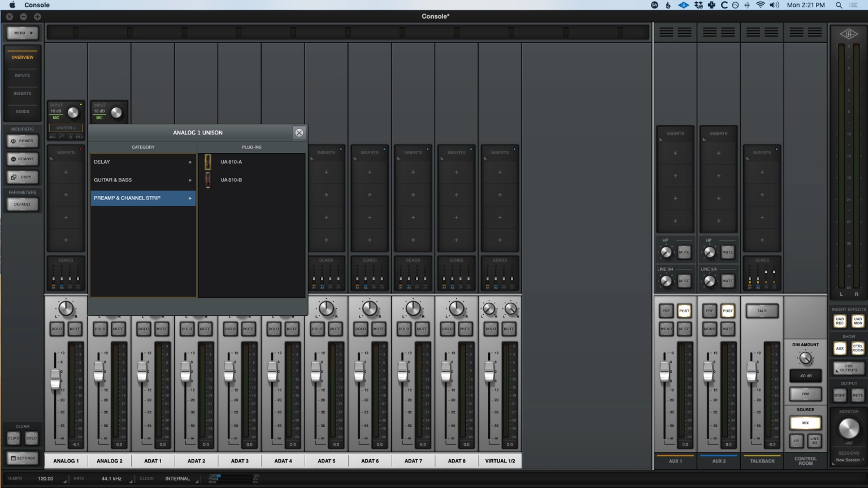Image resolution: width=868 pixels, height=488 pixels.
Task: Click the ADAT 6 fader handle
Action: 359,371
